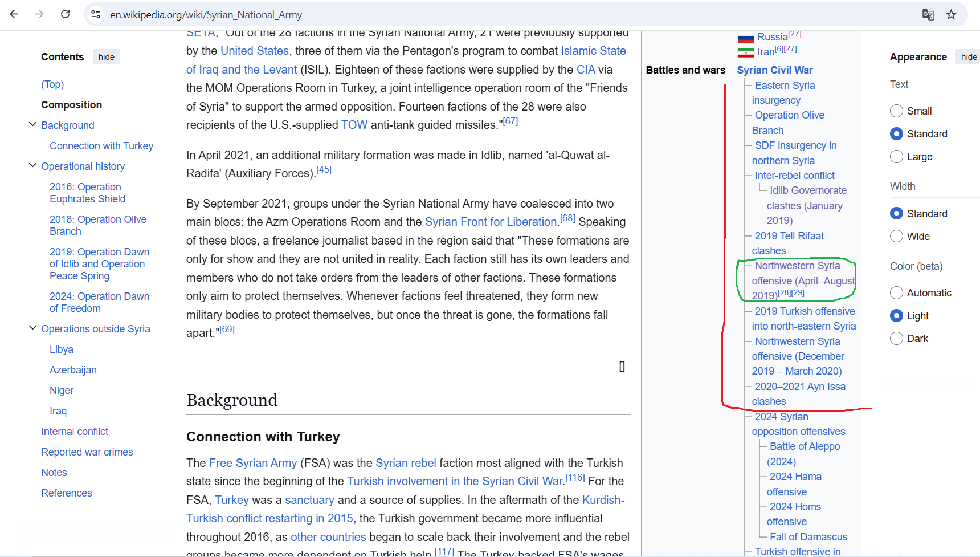Image resolution: width=980 pixels, height=557 pixels.
Task: Select Small text size
Action: (x=896, y=111)
